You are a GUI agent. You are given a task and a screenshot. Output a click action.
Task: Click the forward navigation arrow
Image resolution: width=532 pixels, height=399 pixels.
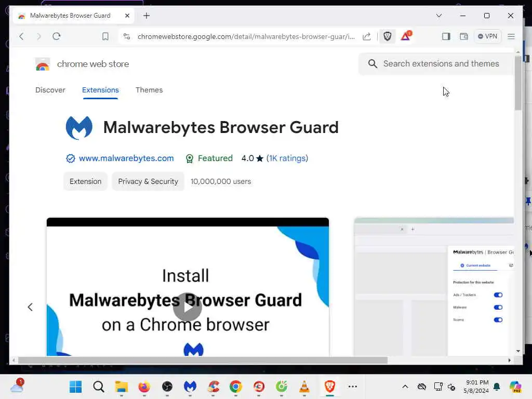tap(38, 36)
